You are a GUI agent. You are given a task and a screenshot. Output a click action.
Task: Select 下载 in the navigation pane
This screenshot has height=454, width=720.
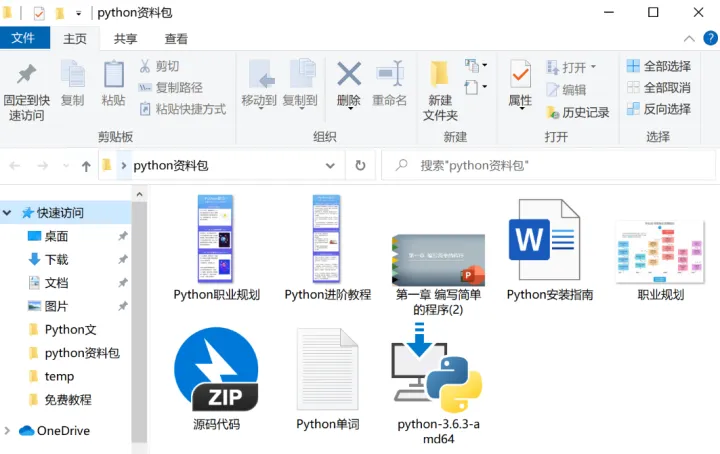tap(56, 259)
